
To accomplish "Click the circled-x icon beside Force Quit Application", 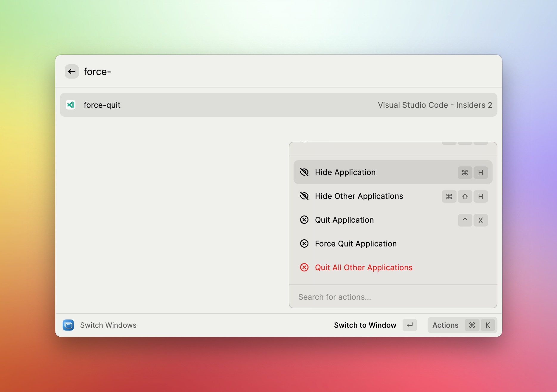I will (304, 244).
